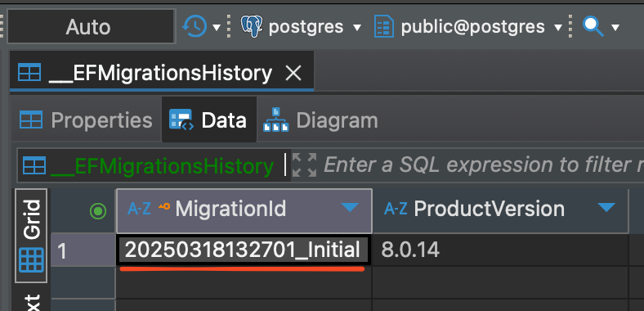644x311 pixels.
Task: Open the MigrationId column filter arrow
Action: coord(350,208)
